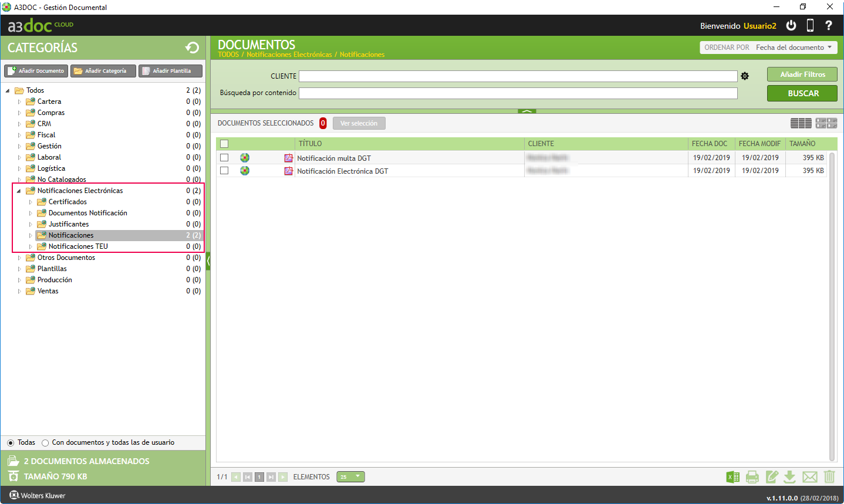Refresh the categories panel

click(192, 48)
